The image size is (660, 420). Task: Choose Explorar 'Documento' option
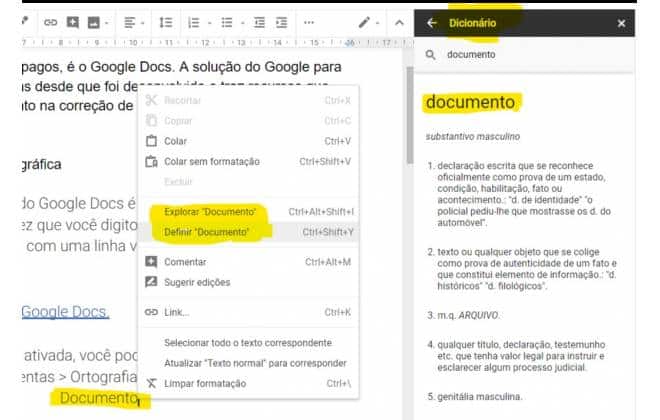[248, 212]
